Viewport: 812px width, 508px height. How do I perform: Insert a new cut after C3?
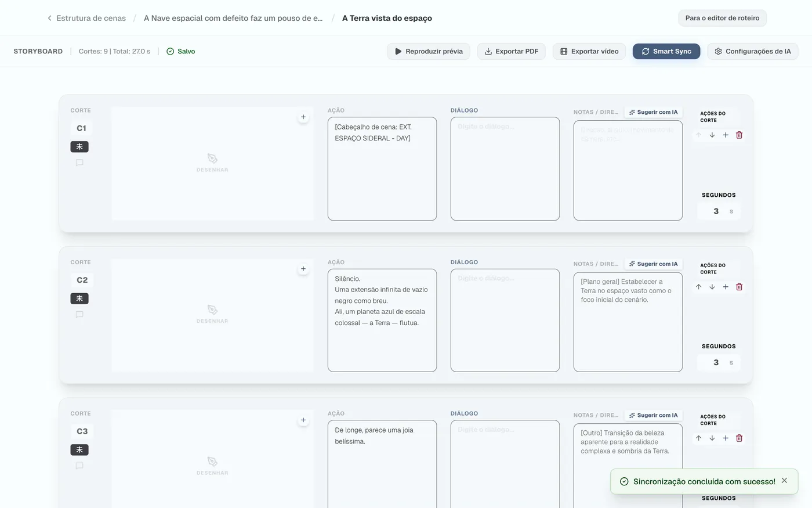(x=726, y=438)
